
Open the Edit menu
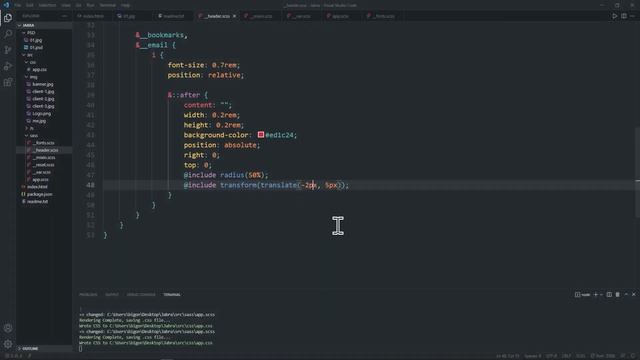pos(29,5)
